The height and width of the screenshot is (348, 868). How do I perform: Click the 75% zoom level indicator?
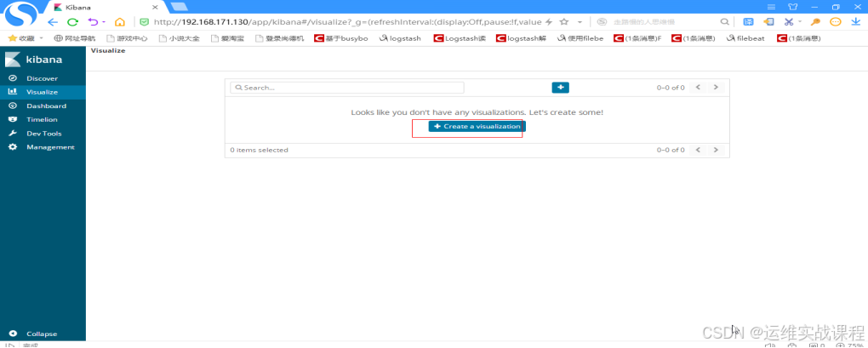coord(849,345)
